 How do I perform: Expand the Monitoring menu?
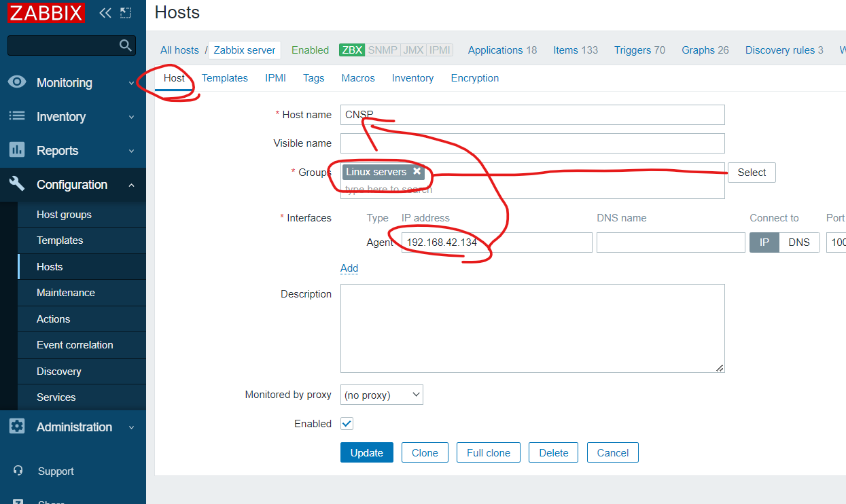131,83
